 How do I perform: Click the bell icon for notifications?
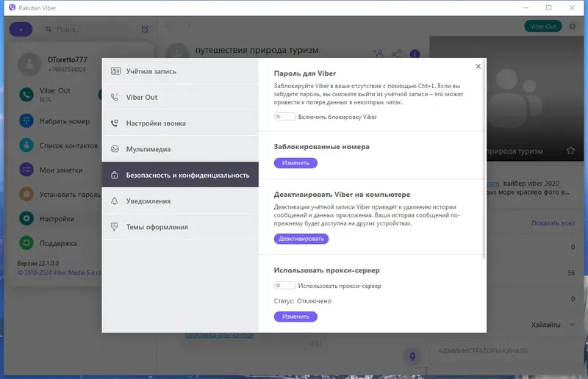tap(115, 201)
